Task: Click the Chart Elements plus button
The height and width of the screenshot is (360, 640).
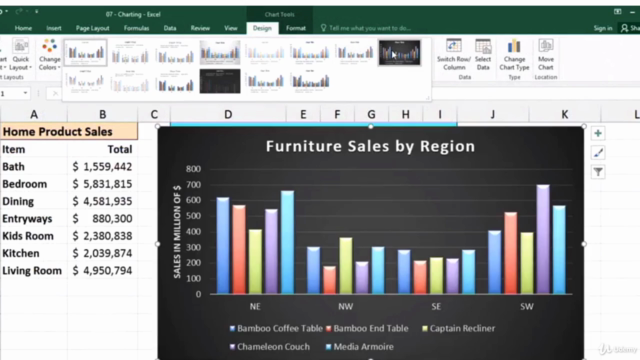Action: (x=598, y=133)
